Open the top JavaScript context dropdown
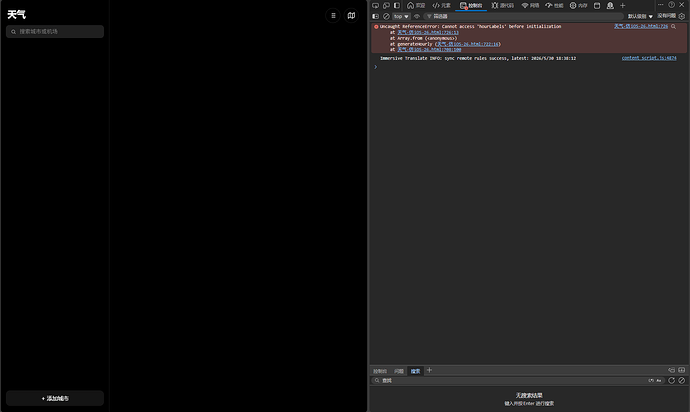690x412 pixels. pos(401,16)
